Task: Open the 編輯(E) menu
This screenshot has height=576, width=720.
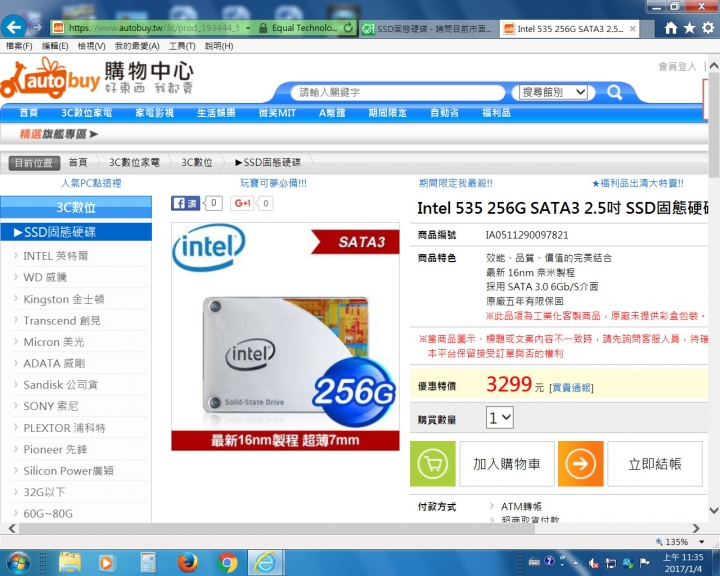Action: click(x=55, y=46)
